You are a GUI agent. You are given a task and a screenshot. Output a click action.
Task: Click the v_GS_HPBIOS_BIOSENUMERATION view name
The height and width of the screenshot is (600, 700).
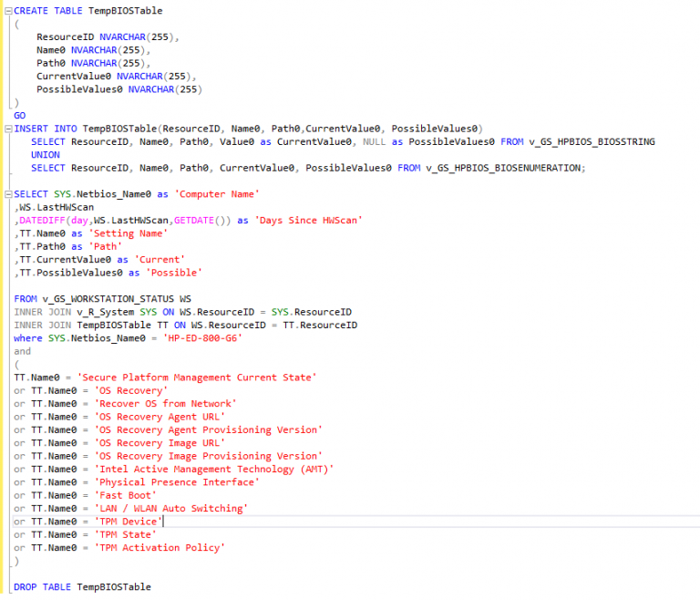tap(504, 168)
